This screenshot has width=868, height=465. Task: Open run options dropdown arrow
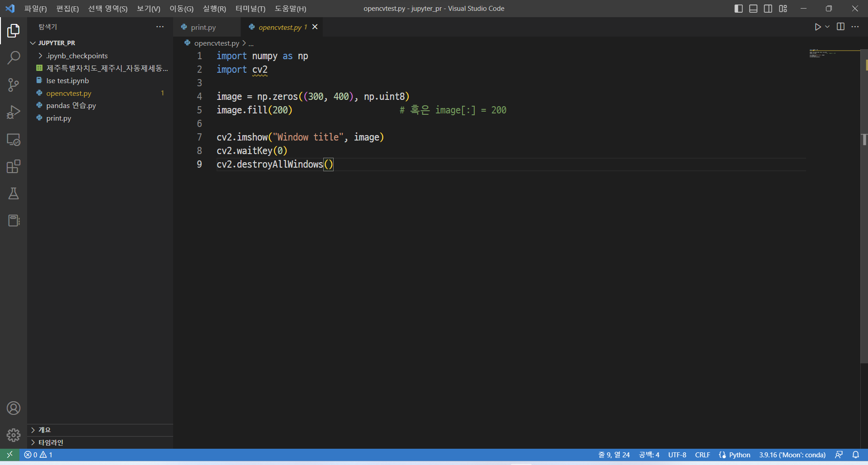click(827, 27)
